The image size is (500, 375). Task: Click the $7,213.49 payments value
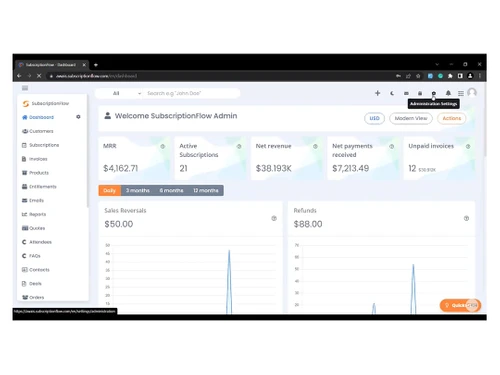pos(351,168)
